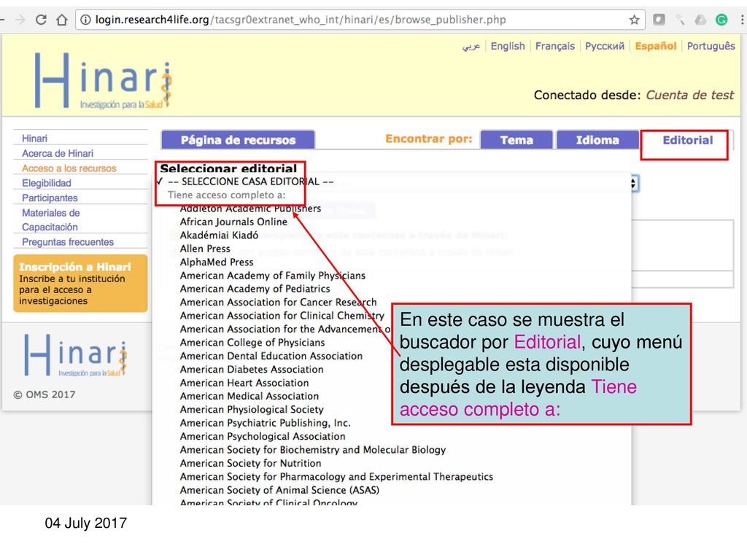This screenshot has width=747, height=560.
Task: Select Allen Press from list
Action: (x=205, y=249)
